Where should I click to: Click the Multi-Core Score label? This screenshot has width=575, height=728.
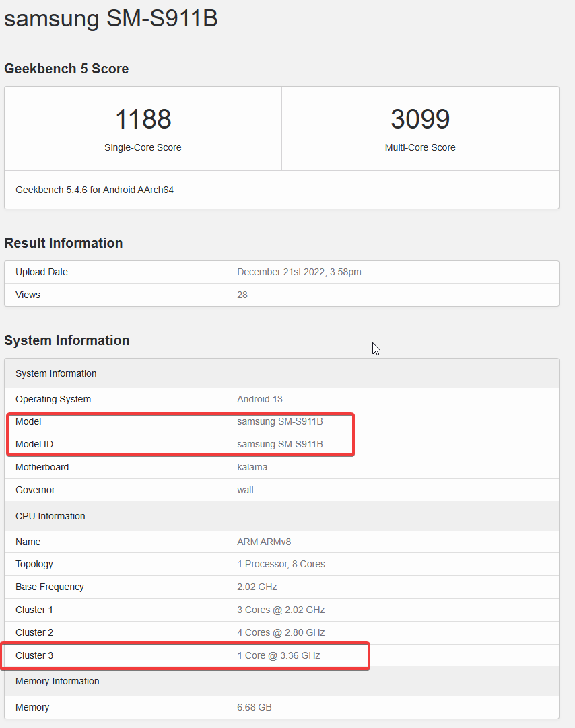click(420, 147)
